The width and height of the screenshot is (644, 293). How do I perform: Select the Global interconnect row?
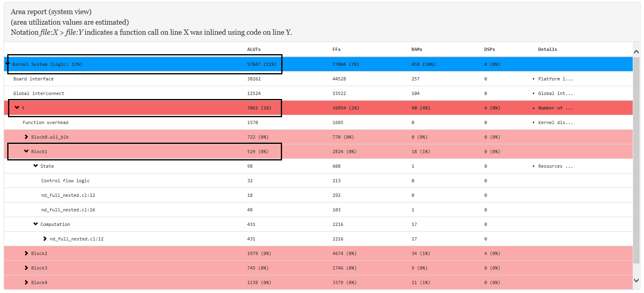tap(39, 93)
